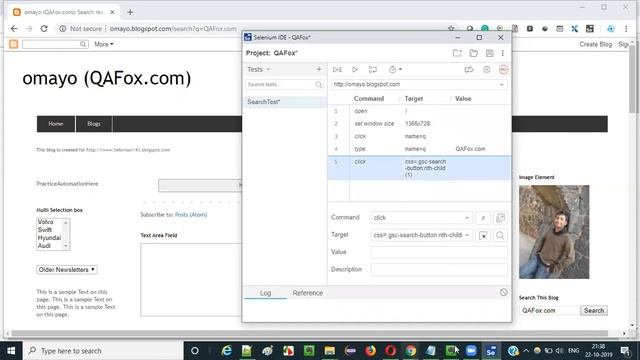This screenshot has width=640, height=360.
Task: Open base URL dropdown arrow
Action: point(502,84)
